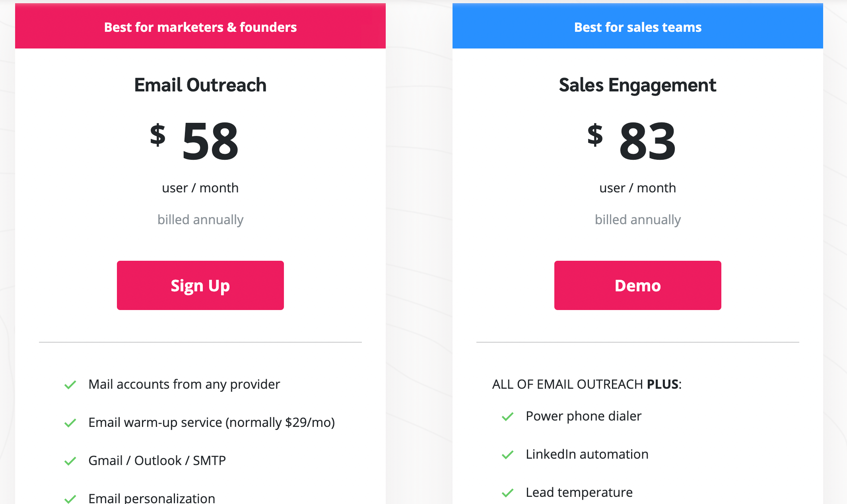This screenshot has height=504, width=847.
Task: Click the 'Power phone dialer' feature text
Action: [583, 416]
